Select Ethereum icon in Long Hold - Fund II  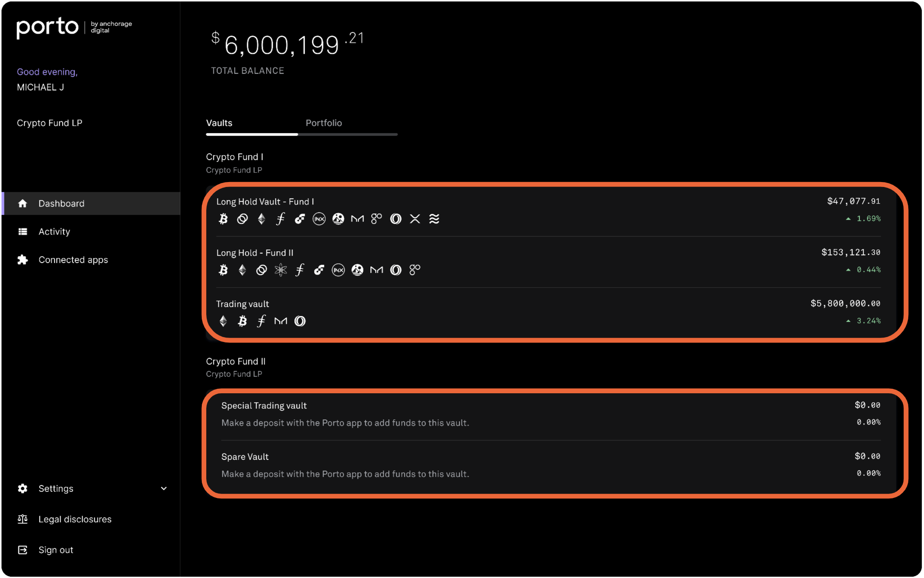(x=243, y=270)
